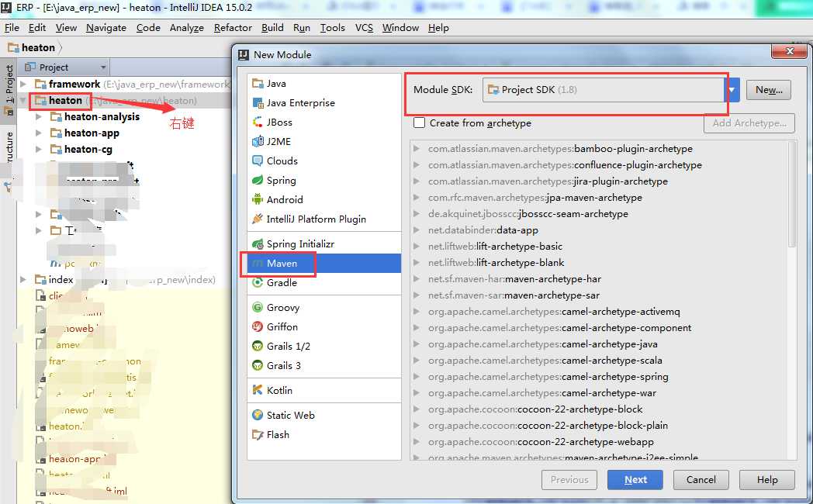Select the Java module type icon

[x=258, y=84]
